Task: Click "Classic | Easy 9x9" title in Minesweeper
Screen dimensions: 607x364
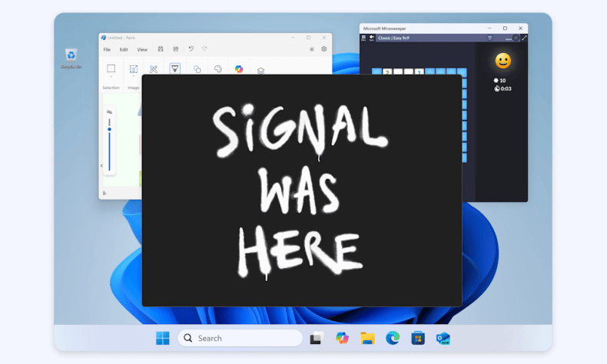Action: (393, 38)
